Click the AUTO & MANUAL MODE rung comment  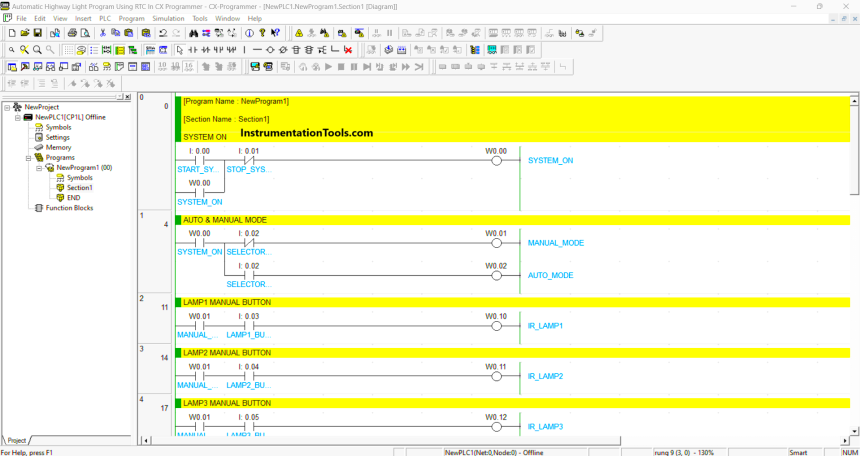pyautogui.click(x=225, y=220)
